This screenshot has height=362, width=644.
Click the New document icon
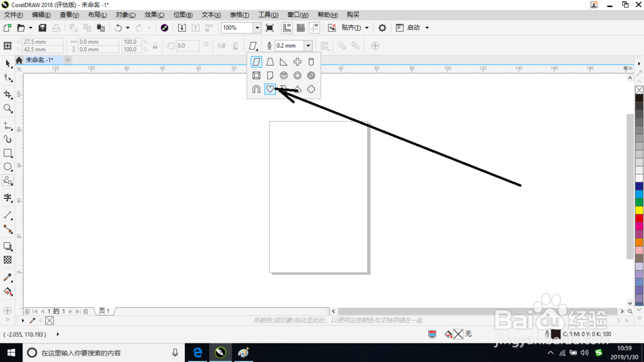7,28
